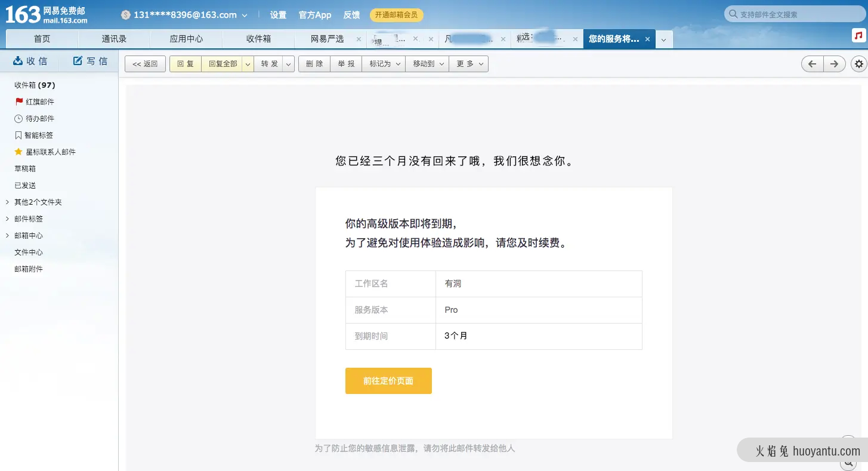Open the tab list overflow arrow

point(663,39)
